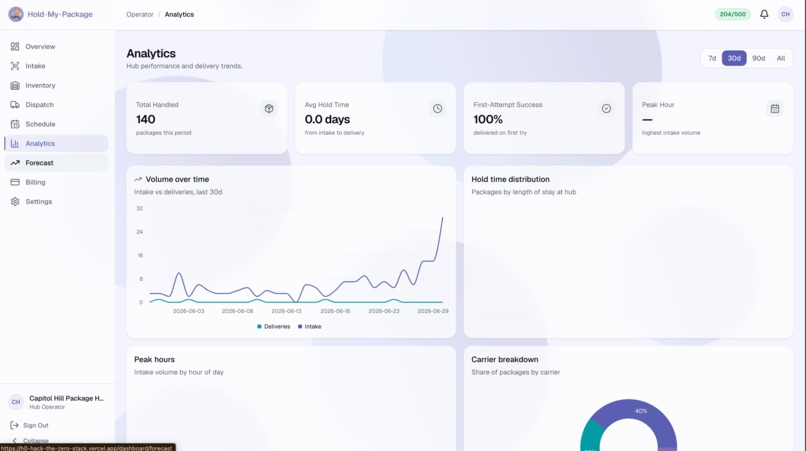Select the 7d time range
This screenshot has width=806, height=451.
click(712, 58)
